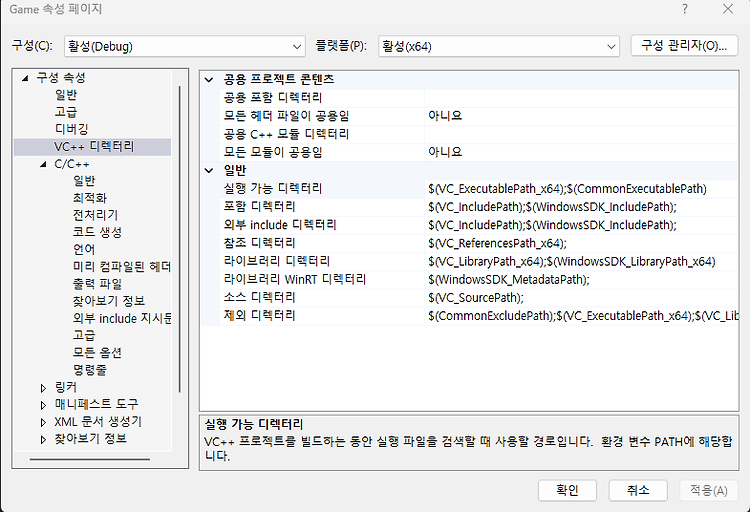Click the 외부 include 디렉터리 value field
750x512 pixels.
click(x=581, y=225)
